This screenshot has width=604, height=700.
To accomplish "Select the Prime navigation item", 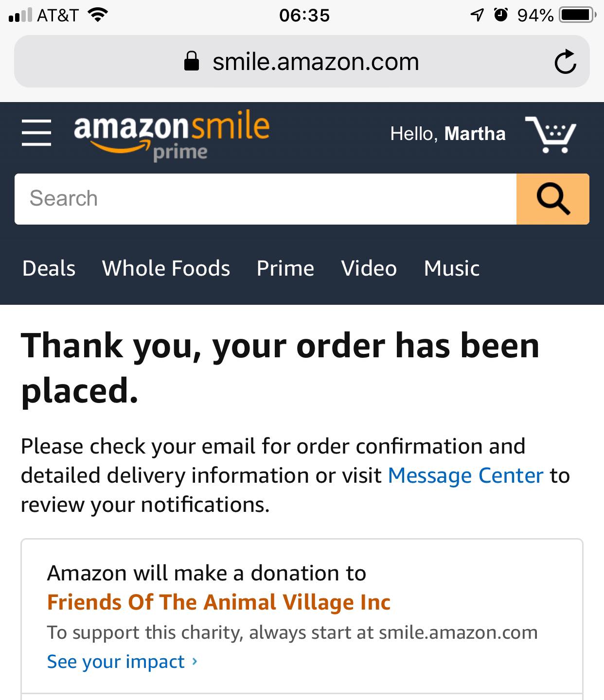I will 285,268.
